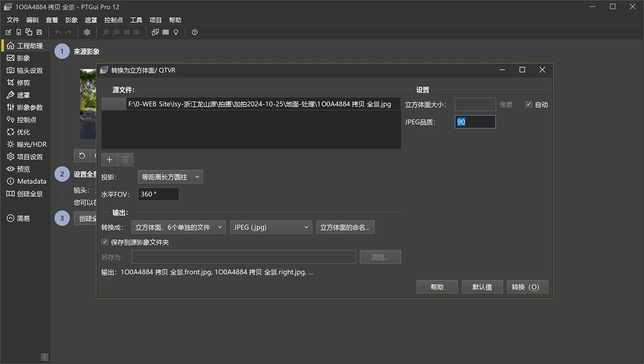Open the 修剪 crop panel in sidebar
The height and width of the screenshot is (364, 644).
point(18,83)
